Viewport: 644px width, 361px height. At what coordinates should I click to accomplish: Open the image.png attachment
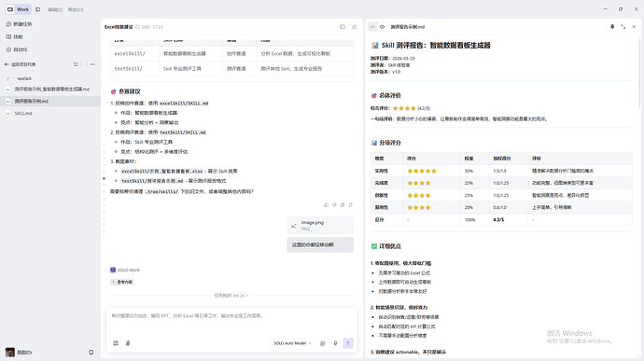(320, 226)
